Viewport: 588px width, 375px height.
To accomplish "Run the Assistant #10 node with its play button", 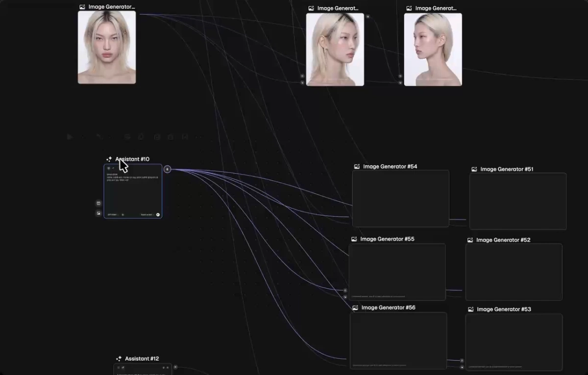I will 158,214.
